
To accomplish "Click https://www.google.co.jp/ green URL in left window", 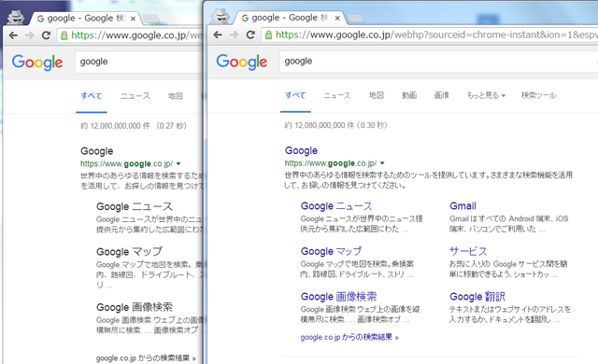I will (x=127, y=163).
